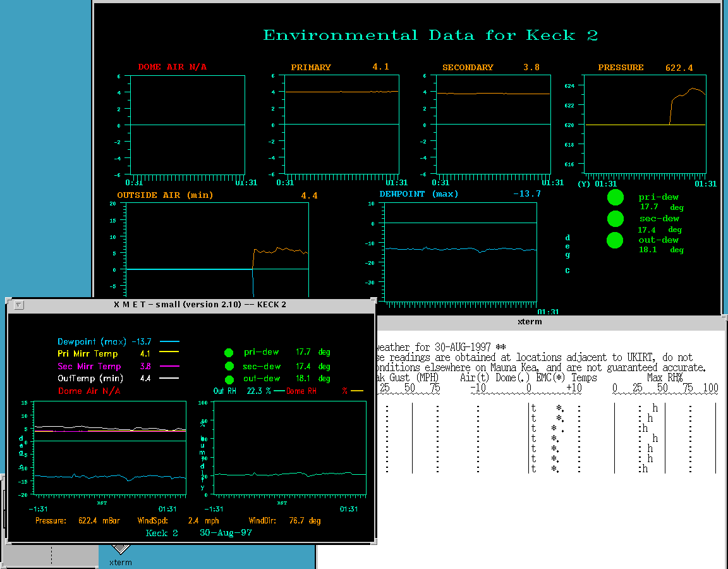
Task: Click the sec-dew green dot in XMET small window
Action: (229, 366)
